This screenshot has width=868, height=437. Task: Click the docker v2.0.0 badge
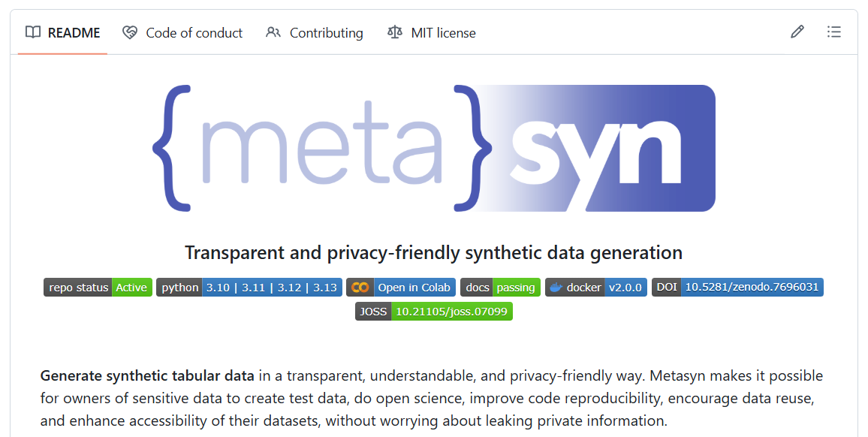click(x=596, y=288)
